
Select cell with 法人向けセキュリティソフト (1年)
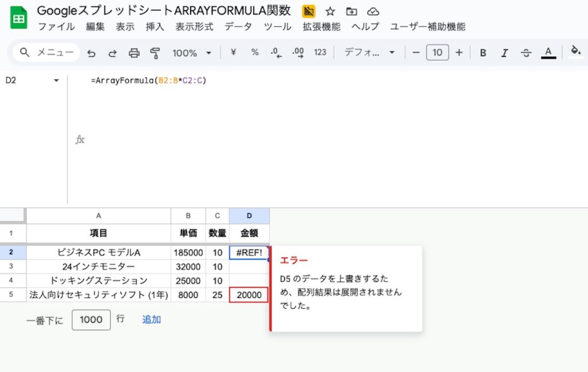point(99,294)
